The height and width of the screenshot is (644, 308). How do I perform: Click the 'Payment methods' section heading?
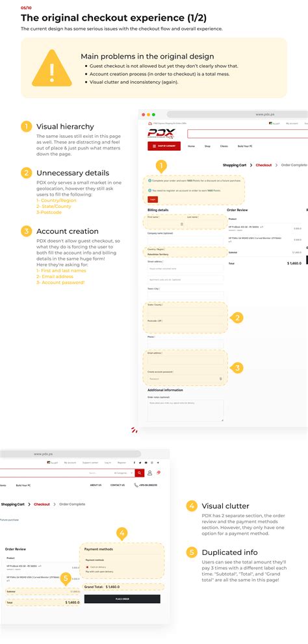click(x=99, y=549)
